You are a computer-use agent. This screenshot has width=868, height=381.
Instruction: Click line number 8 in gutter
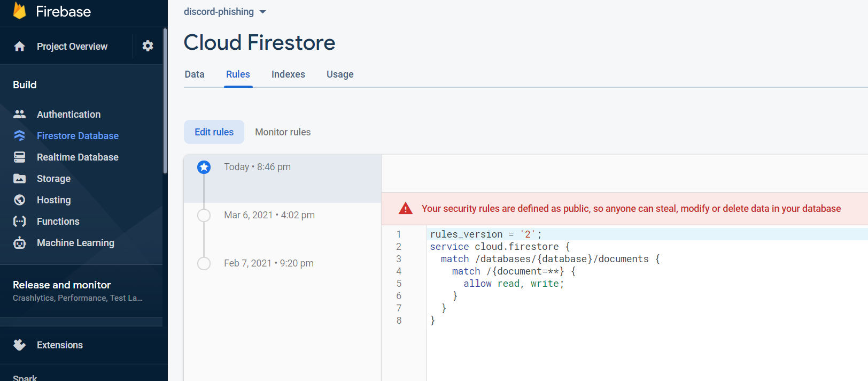coord(399,320)
